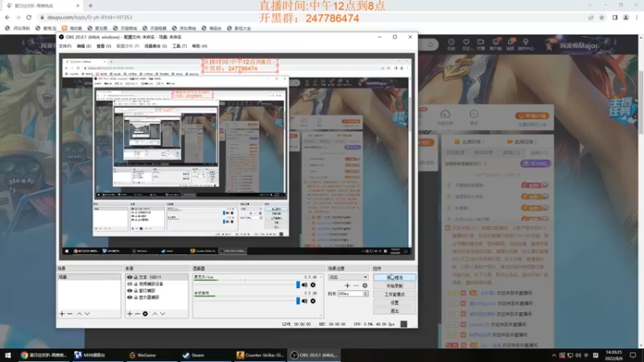The height and width of the screenshot is (362, 644).
Task: Open 麦克风/Aux mixer settings gear
Action: point(313,285)
